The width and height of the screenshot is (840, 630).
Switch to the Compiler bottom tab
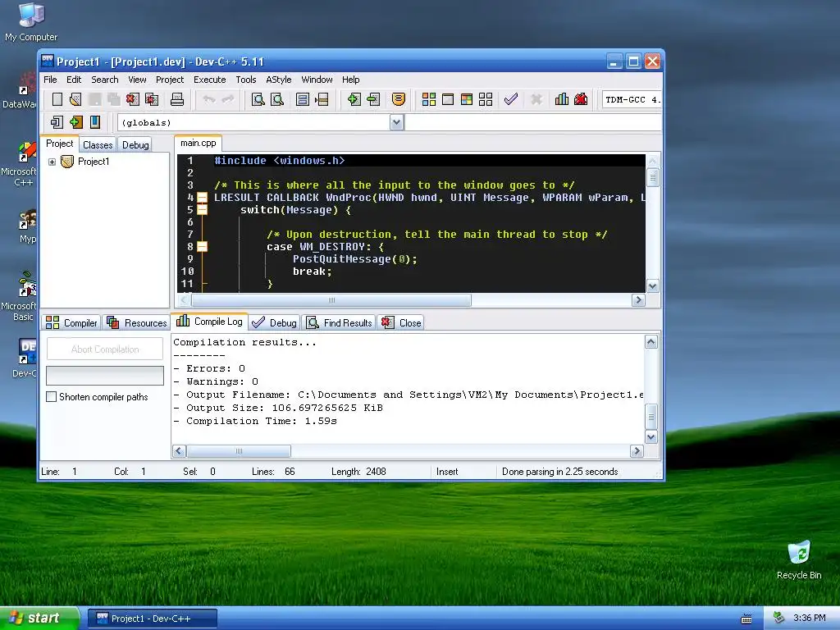[71, 322]
